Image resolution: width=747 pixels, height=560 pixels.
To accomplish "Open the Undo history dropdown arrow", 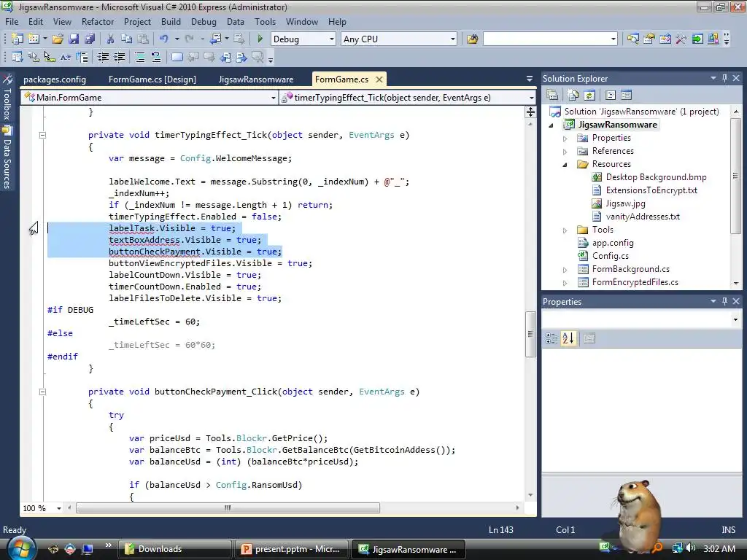I will point(177,39).
